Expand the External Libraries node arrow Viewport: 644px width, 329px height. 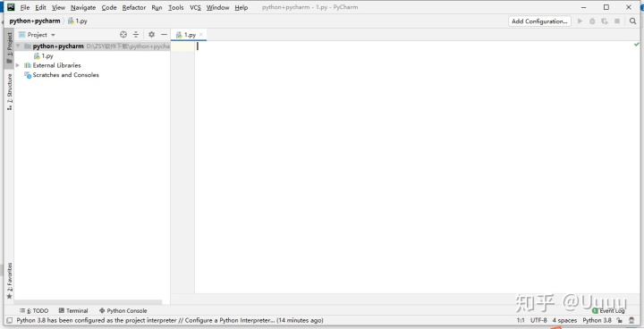click(x=18, y=65)
